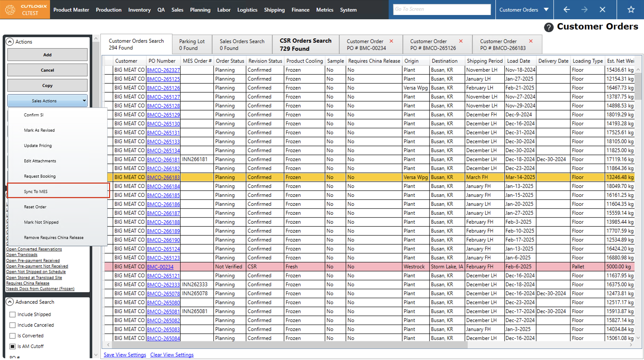Viewport: 644px width, 360px height.
Task: Open PO link BMCO-266183
Action: click(x=163, y=177)
